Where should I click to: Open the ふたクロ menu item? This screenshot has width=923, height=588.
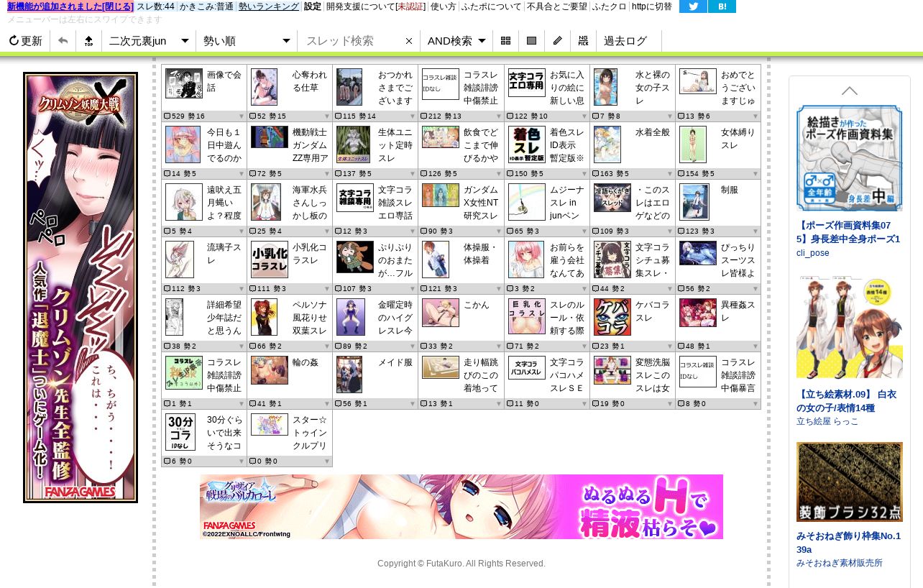610,6
